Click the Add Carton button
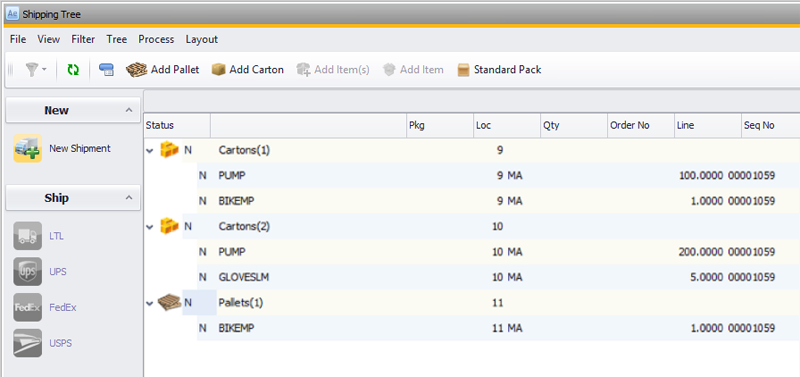The height and width of the screenshot is (377, 800). (248, 70)
